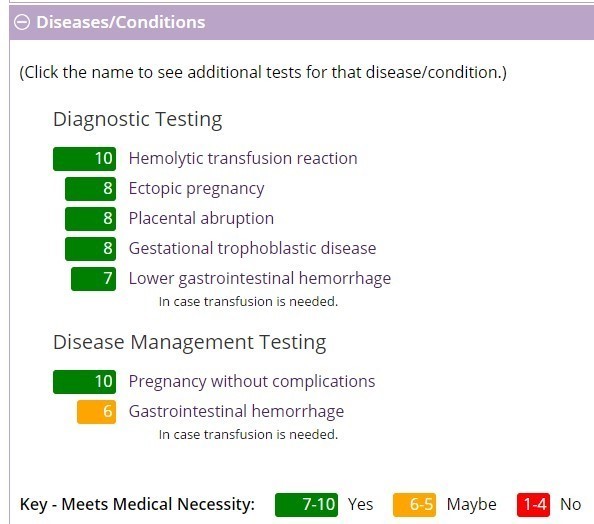Select Placental abruption condition
The width and height of the screenshot is (594, 524).
(201, 218)
